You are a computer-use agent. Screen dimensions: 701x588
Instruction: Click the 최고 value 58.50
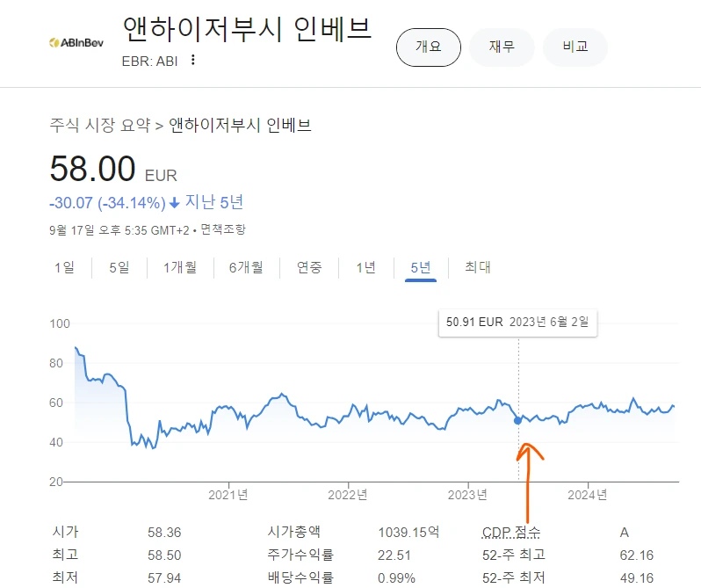(164, 555)
